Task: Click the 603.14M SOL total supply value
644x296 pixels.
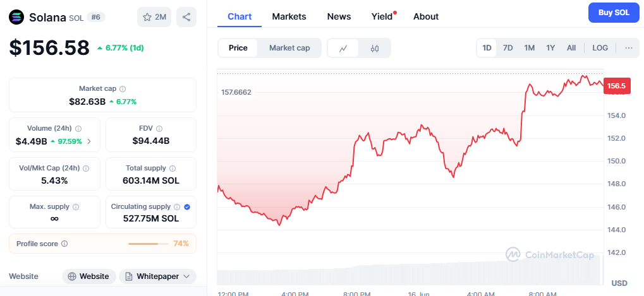Action: tap(151, 181)
